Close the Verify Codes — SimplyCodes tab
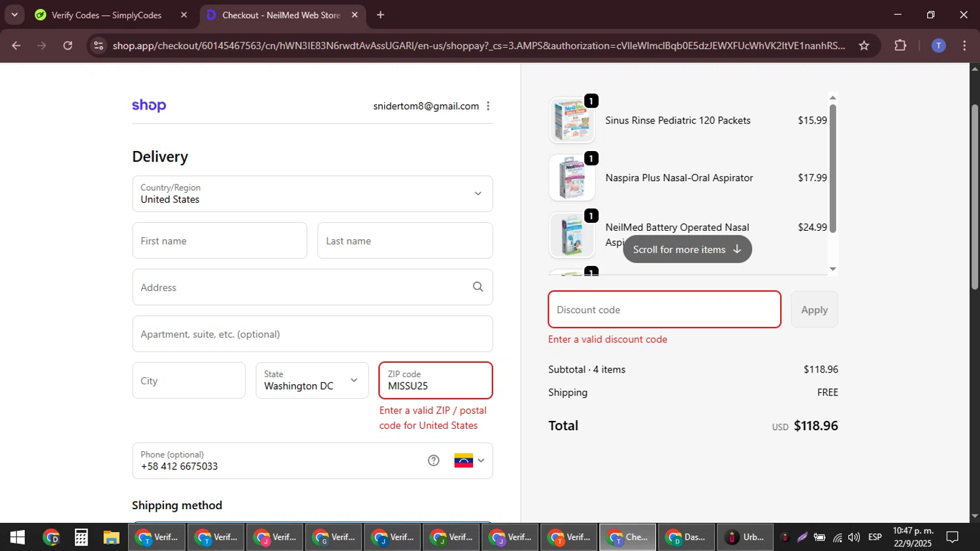This screenshot has height=551, width=980. coord(184,15)
